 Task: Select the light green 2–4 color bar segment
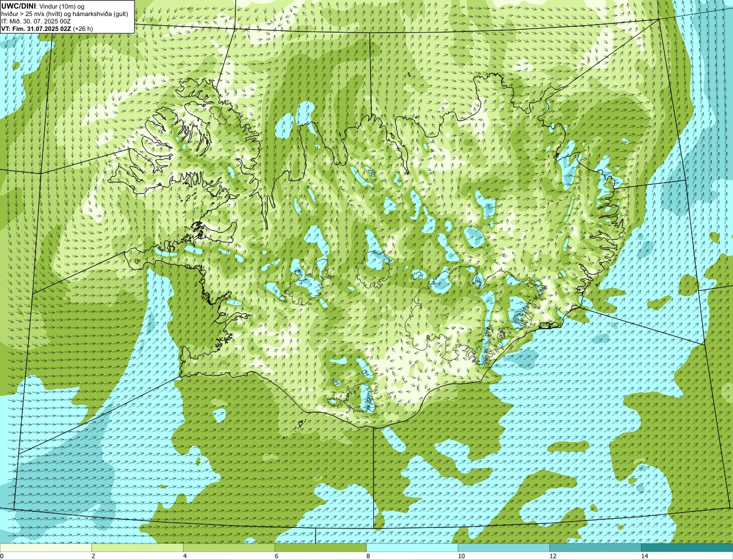coord(137,547)
